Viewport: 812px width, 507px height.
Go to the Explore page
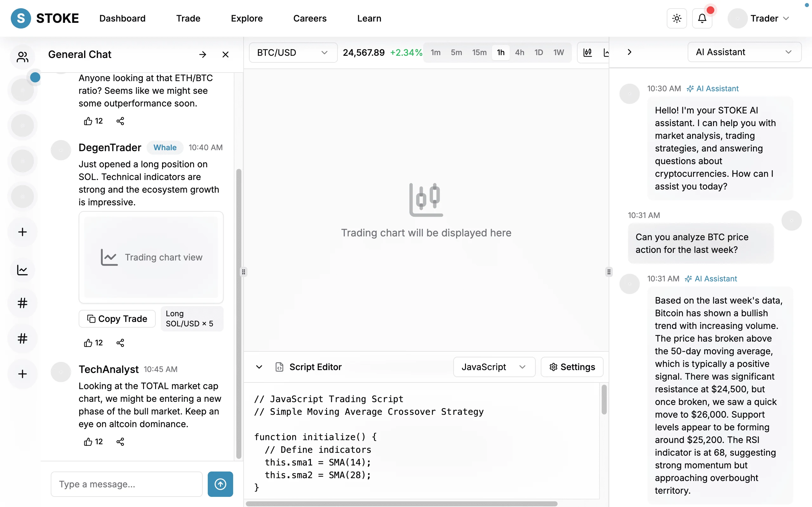click(x=247, y=18)
